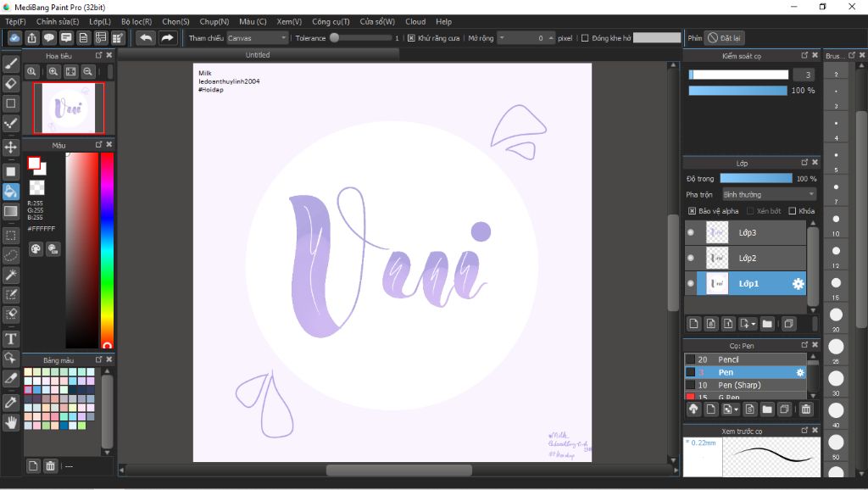
Task: Open Chỉnh sửa(E) menu
Action: coord(58,21)
